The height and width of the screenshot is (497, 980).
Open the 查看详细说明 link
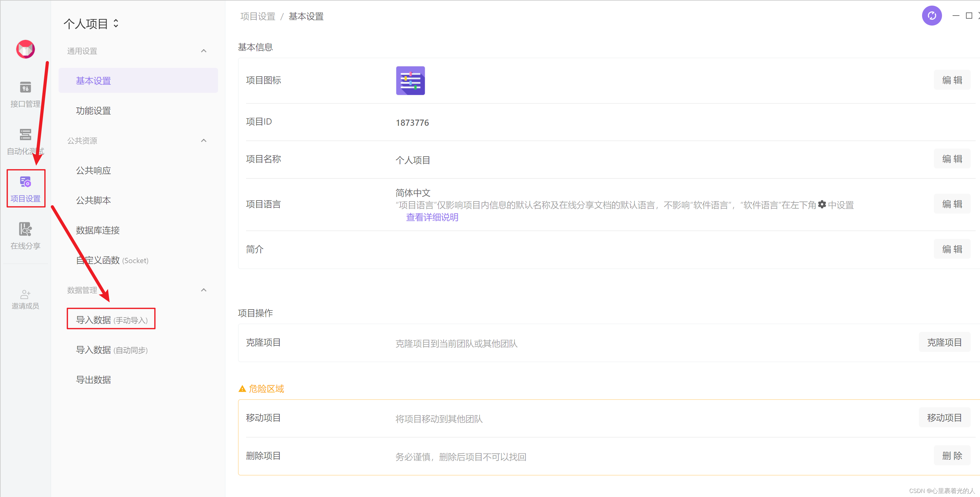click(432, 217)
